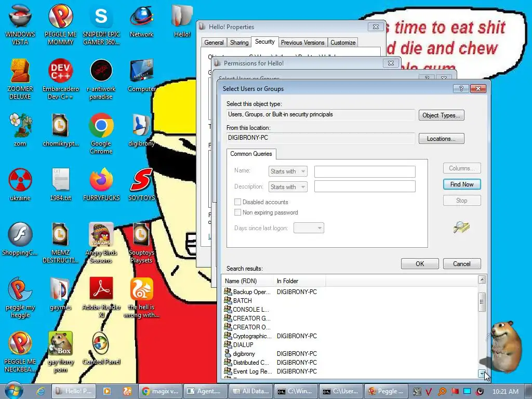Select the digibrony desktop icon
This screenshot has width=532, height=399.
pyautogui.click(x=141, y=130)
